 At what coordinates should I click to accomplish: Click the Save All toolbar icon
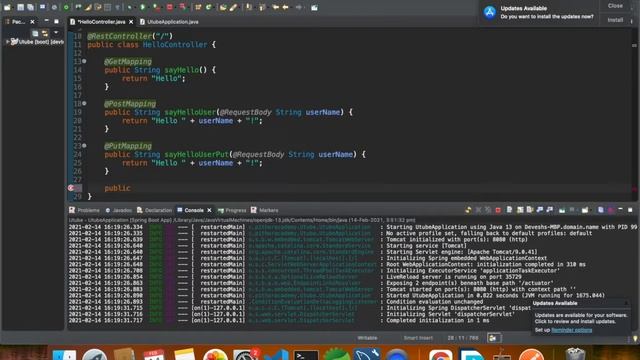30,7
